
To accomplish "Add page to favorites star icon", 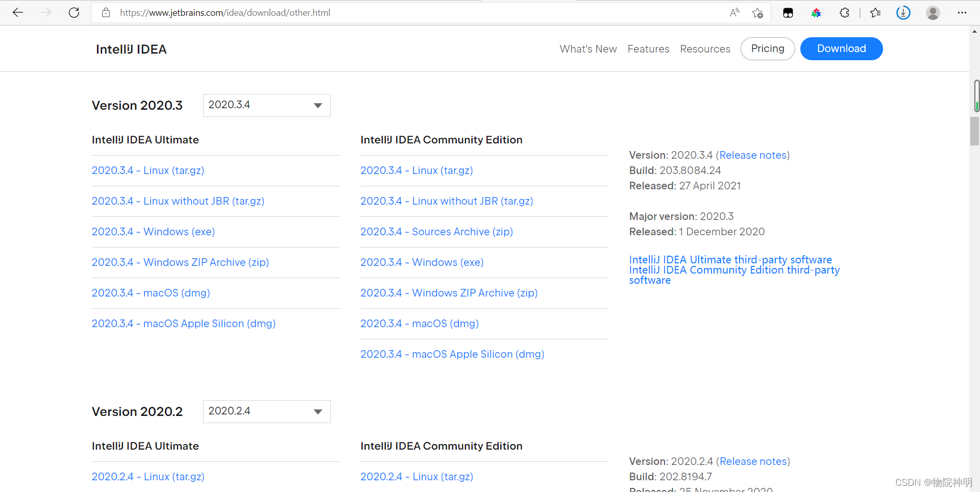I will (757, 13).
